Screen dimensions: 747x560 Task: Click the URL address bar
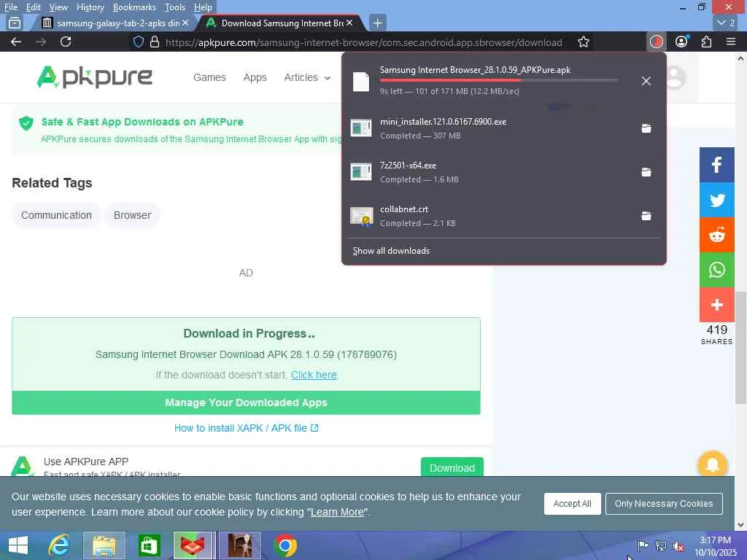(363, 42)
